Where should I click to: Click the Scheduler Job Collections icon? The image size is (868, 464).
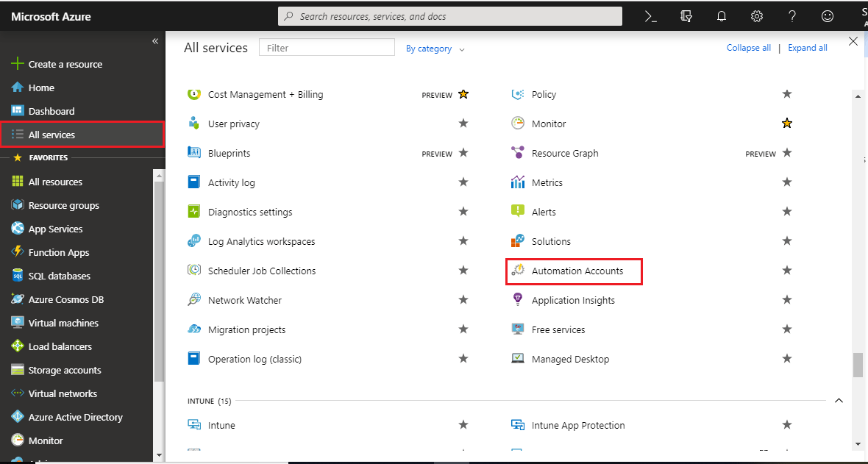pos(193,271)
